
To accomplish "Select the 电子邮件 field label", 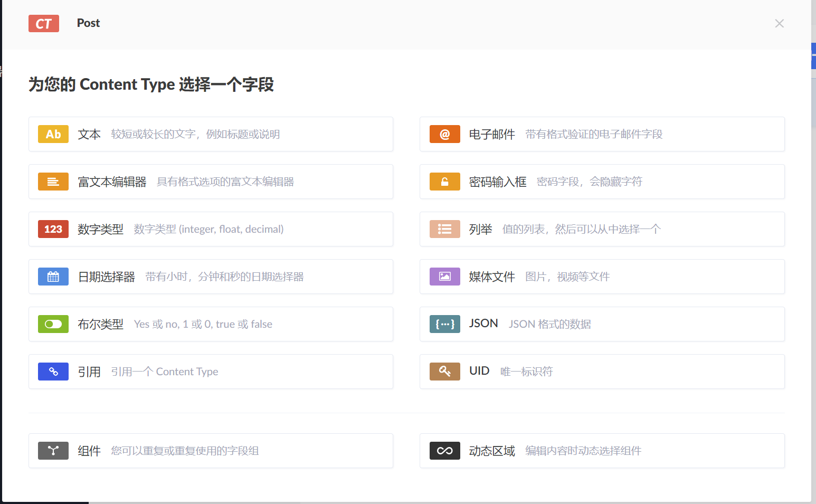I will [x=492, y=134].
